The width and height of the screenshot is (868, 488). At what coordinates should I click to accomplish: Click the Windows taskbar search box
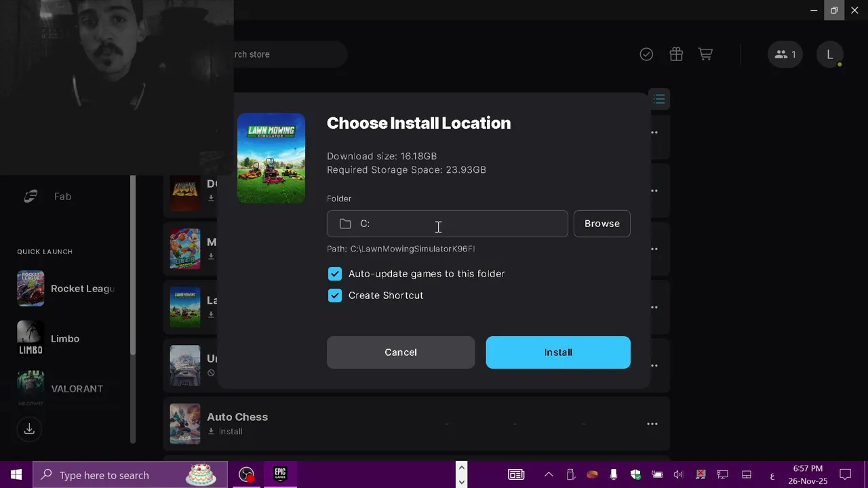130,475
